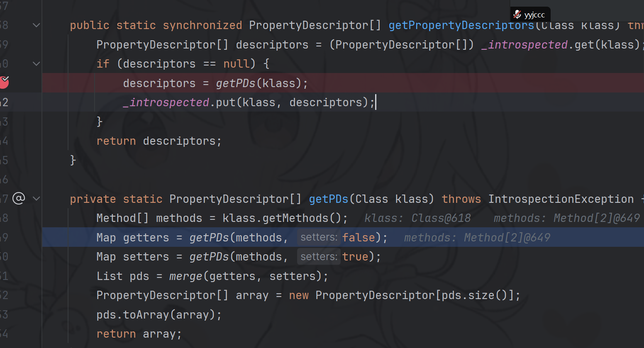Image resolution: width=644 pixels, height=348 pixels.
Task: Click the @ gutter icon beside getPDs declaration
Action: point(19,199)
